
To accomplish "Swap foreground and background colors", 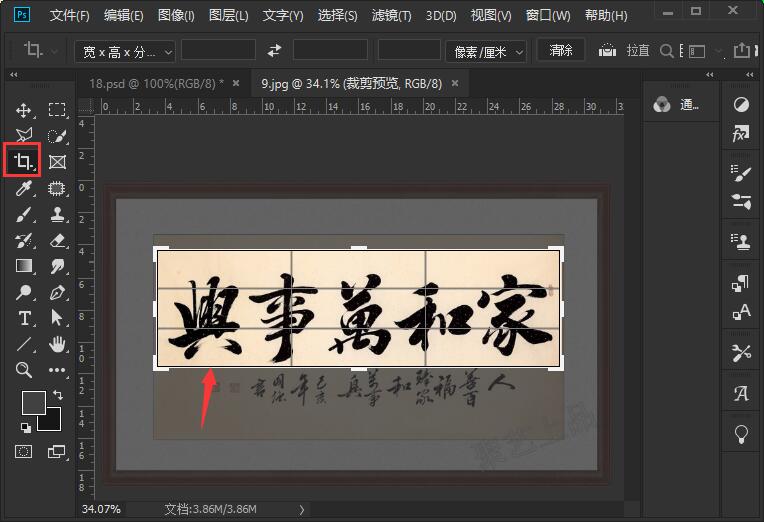I will click(x=57, y=395).
